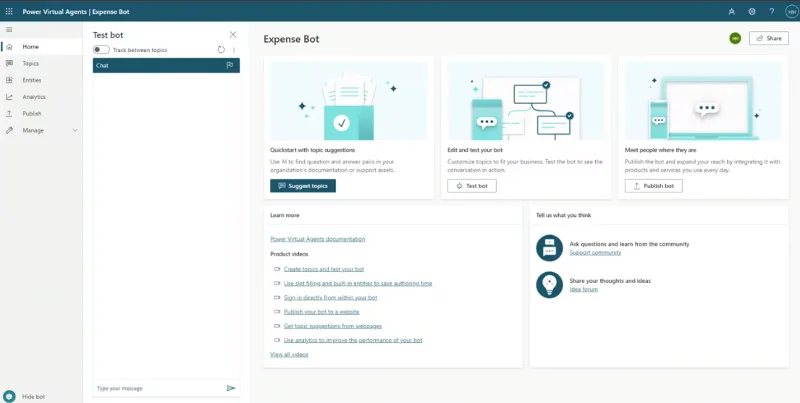Open the Support community link
Image resolution: width=800 pixels, height=403 pixels.
pyautogui.click(x=595, y=253)
